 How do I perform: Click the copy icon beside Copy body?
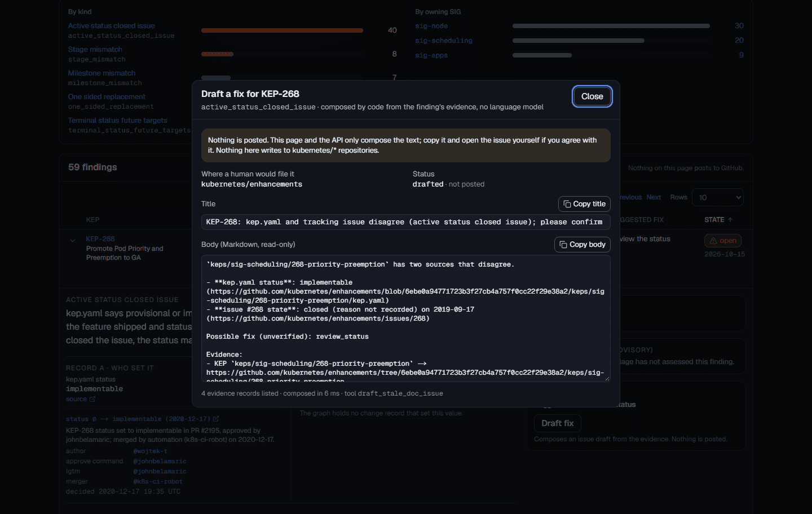(x=563, y=245)
